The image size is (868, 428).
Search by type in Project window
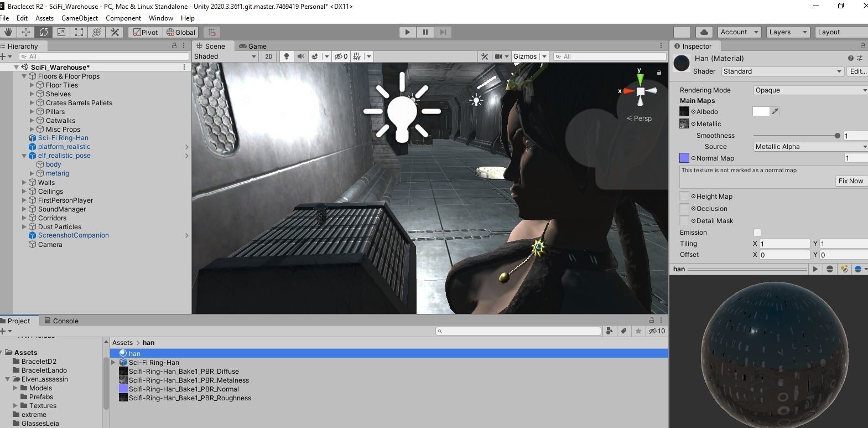pyautogui.click(x=610, y=331)
